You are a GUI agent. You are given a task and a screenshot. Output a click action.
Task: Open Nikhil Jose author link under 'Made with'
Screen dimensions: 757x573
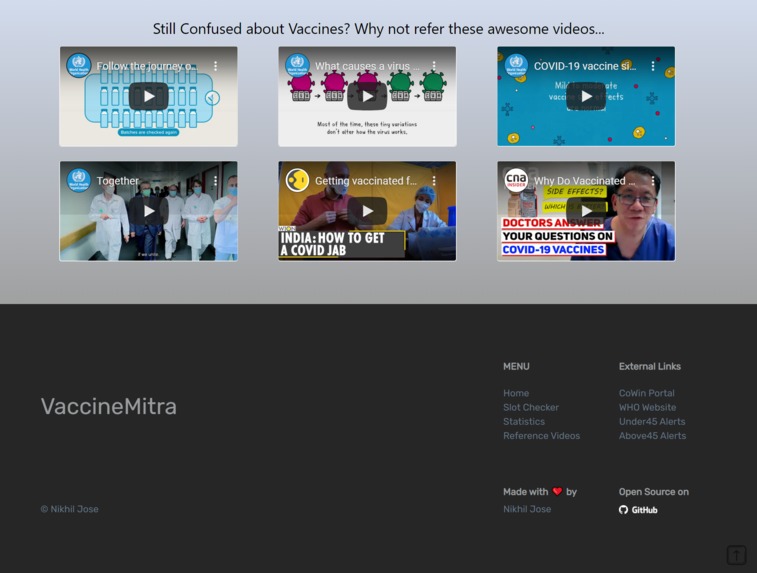(527, 509)
